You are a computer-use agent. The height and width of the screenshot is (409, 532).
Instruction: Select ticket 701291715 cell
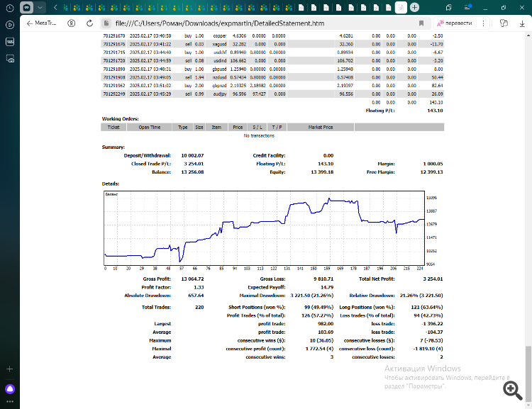click(x=113, y=52)
